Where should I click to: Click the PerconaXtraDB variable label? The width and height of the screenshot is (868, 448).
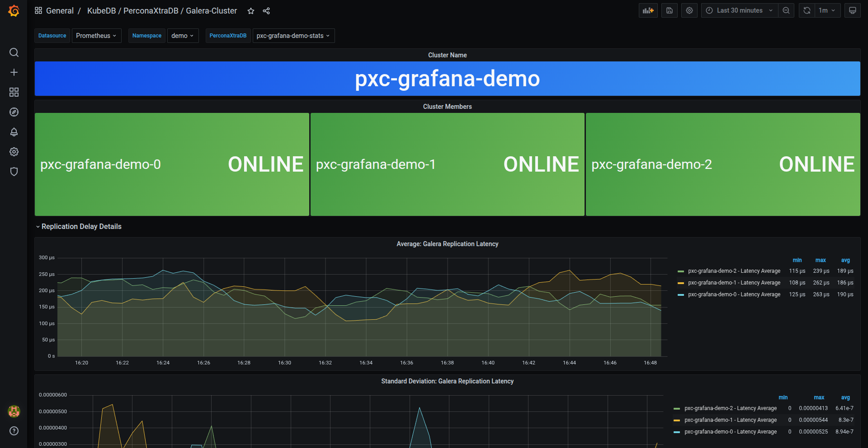(x=228, y=36)
